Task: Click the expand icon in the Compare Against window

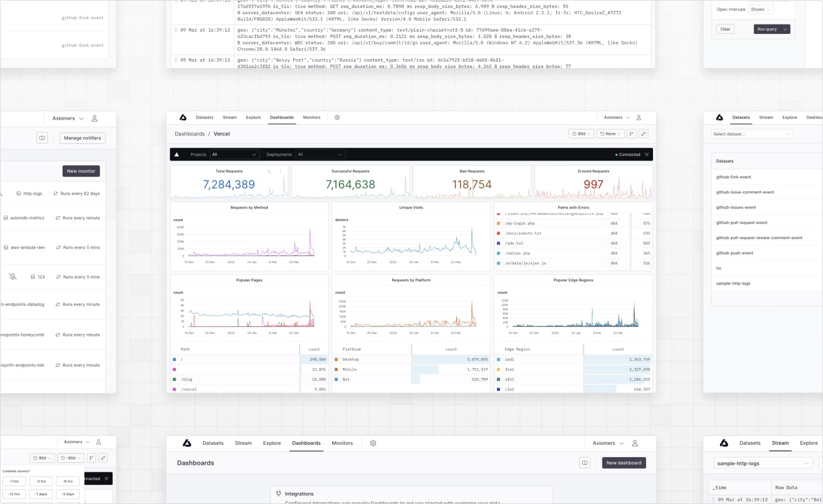Action: click(103, 458)
